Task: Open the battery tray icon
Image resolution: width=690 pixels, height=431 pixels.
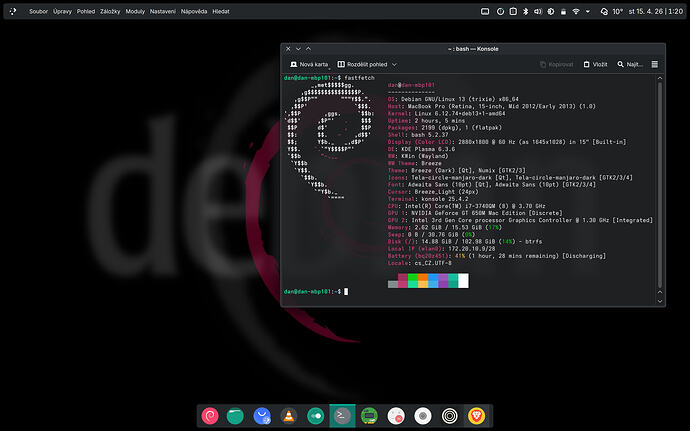Action: [x=563, y=11]
